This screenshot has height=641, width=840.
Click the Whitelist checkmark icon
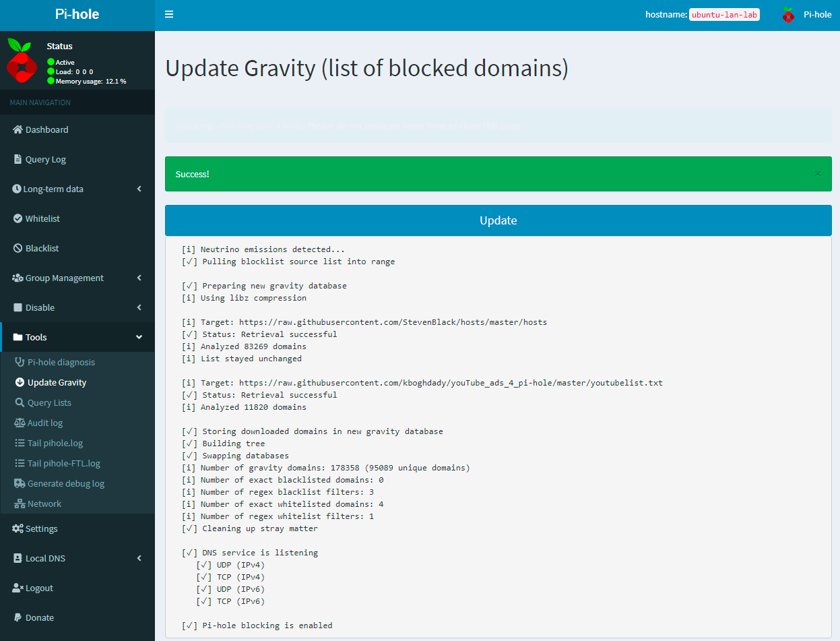point(18,218)
